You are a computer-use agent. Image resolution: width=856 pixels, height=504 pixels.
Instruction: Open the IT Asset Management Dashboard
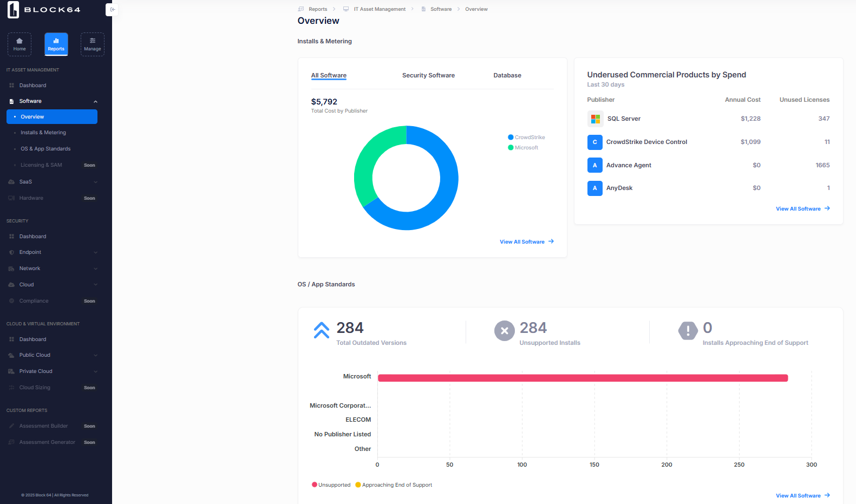point(32,86)
